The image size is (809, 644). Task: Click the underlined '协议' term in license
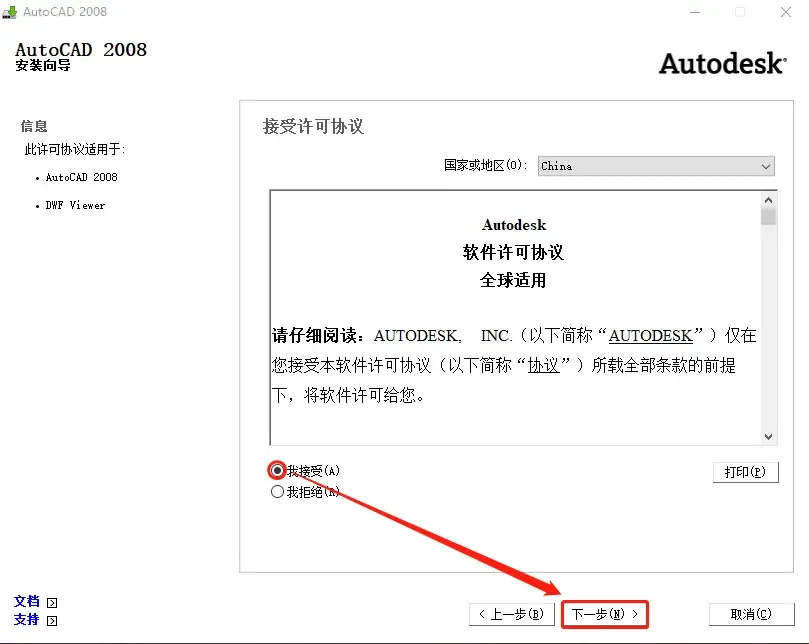[x=543, y=365]
